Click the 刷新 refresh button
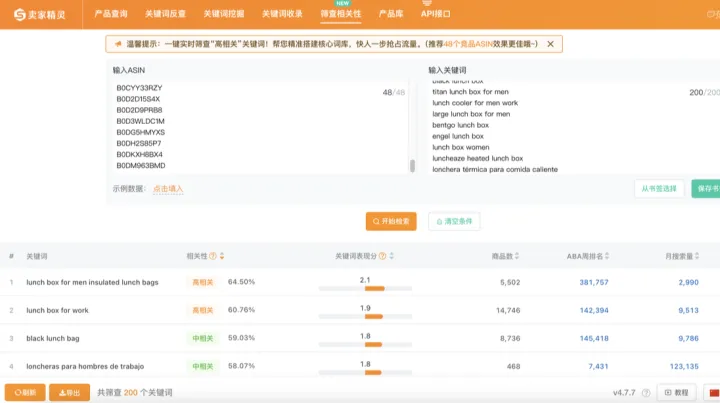720x403 pixels. pos(25,392)
